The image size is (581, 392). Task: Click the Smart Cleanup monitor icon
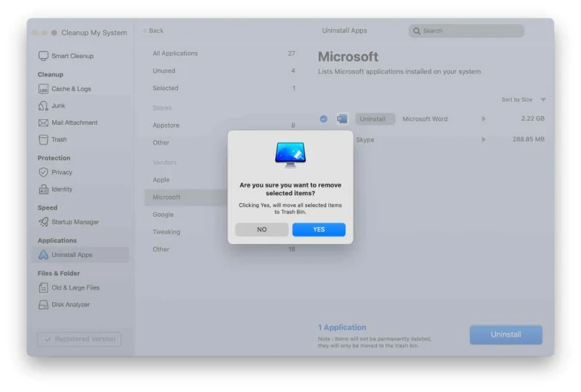tap(44, 56)
